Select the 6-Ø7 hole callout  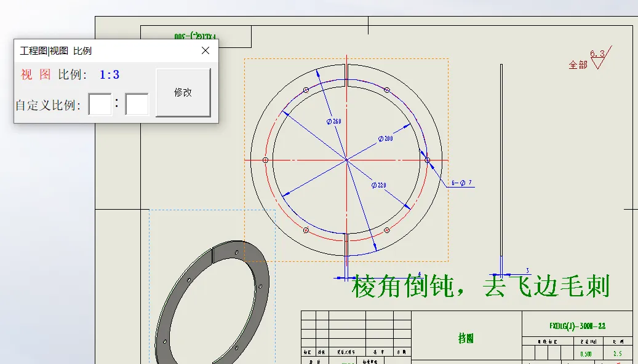coord(461,183)
